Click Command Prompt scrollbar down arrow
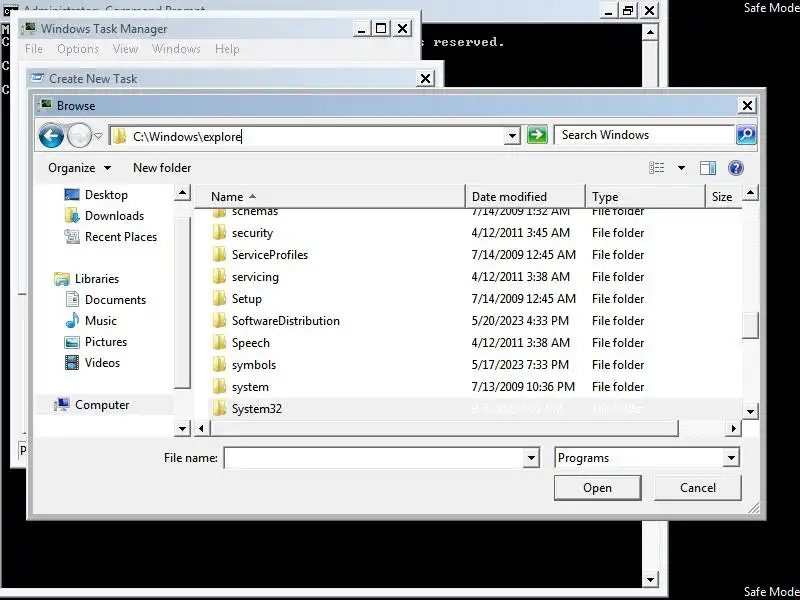The width and height of the screenshot is (800, 600). point(650,579)
